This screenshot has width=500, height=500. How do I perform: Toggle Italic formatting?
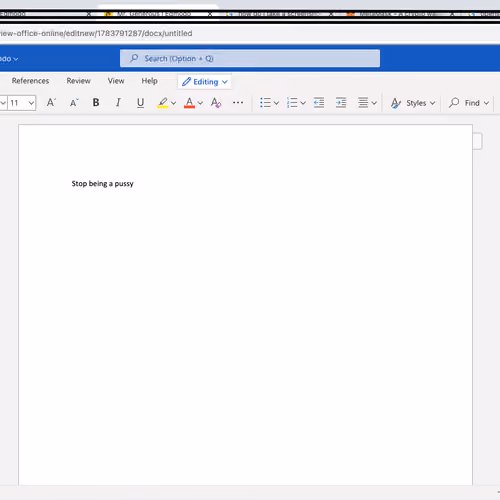click(118, 102)
